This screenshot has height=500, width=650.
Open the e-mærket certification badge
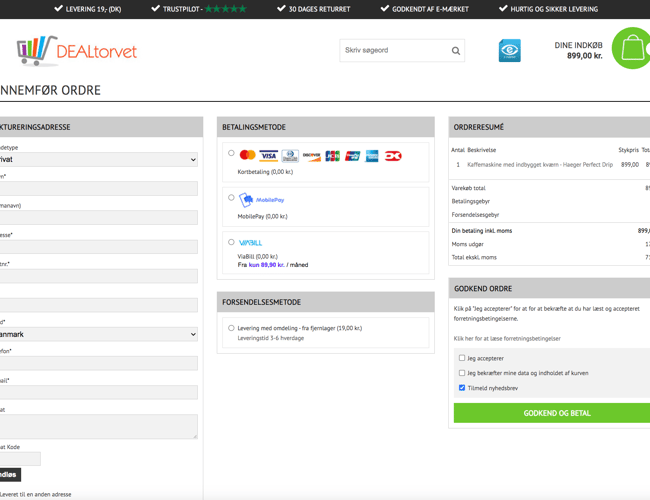click(510, 50)
